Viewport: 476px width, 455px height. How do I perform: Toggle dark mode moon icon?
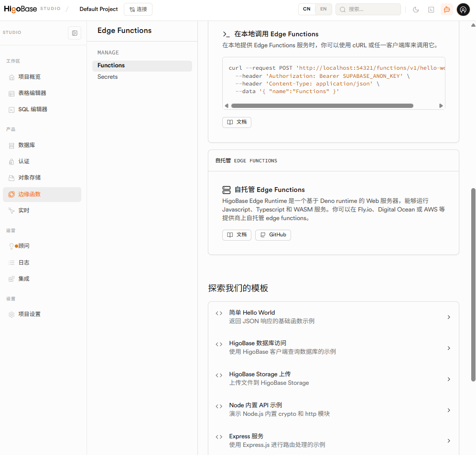click(x=416, y=10)
